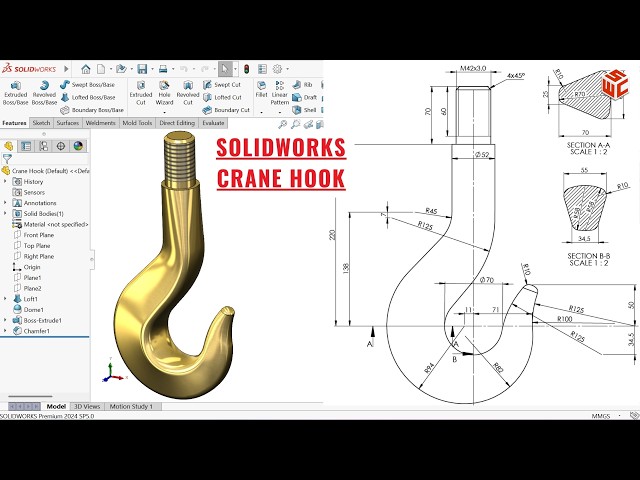Screen dimensions: 640x480
Task: Select Extruded Boss/Base tool
Action: [16, 93]
